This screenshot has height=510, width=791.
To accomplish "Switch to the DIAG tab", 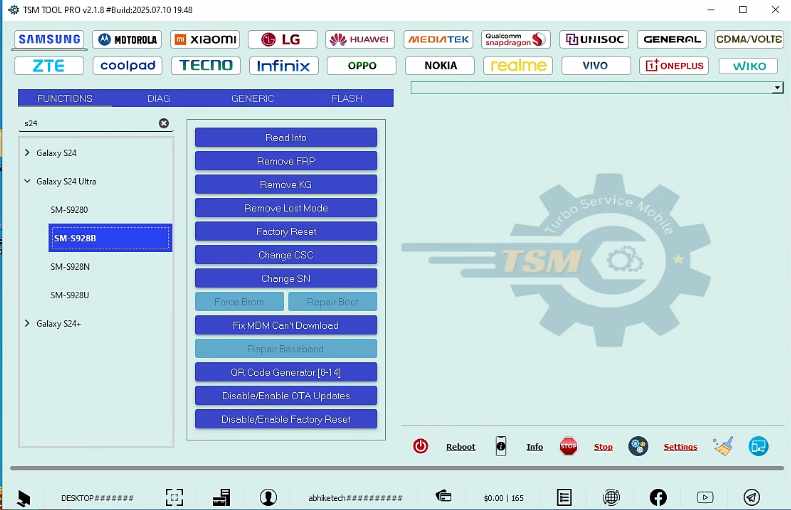I will pyautogui.click(x=158, y=98).
